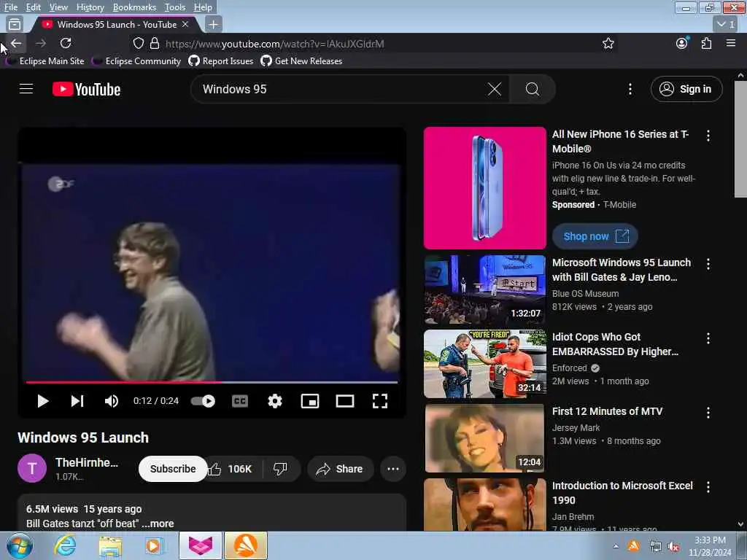Enter full screen mode

(x=379, y=401)
